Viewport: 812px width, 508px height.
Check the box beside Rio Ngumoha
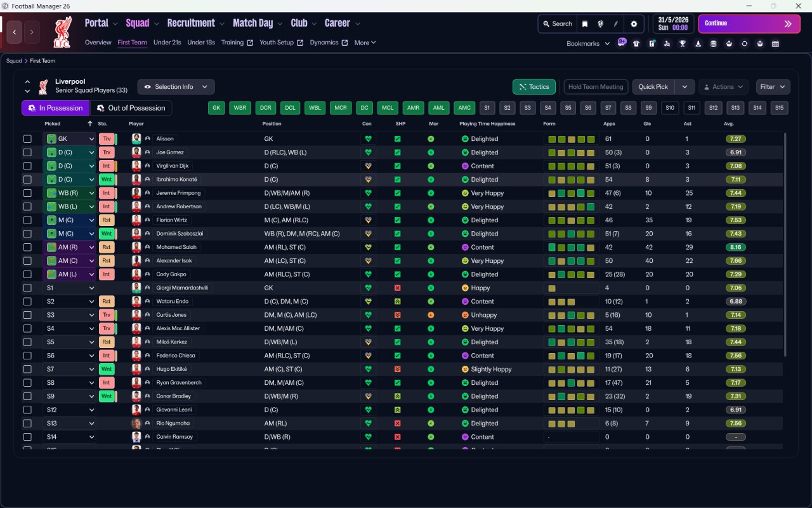point(27,424)
